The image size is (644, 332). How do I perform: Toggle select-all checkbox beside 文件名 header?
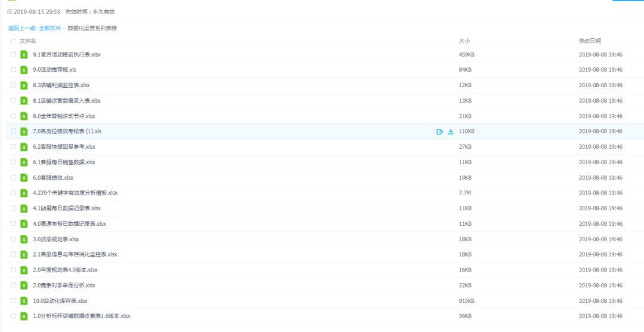click(x=13, y=41)
